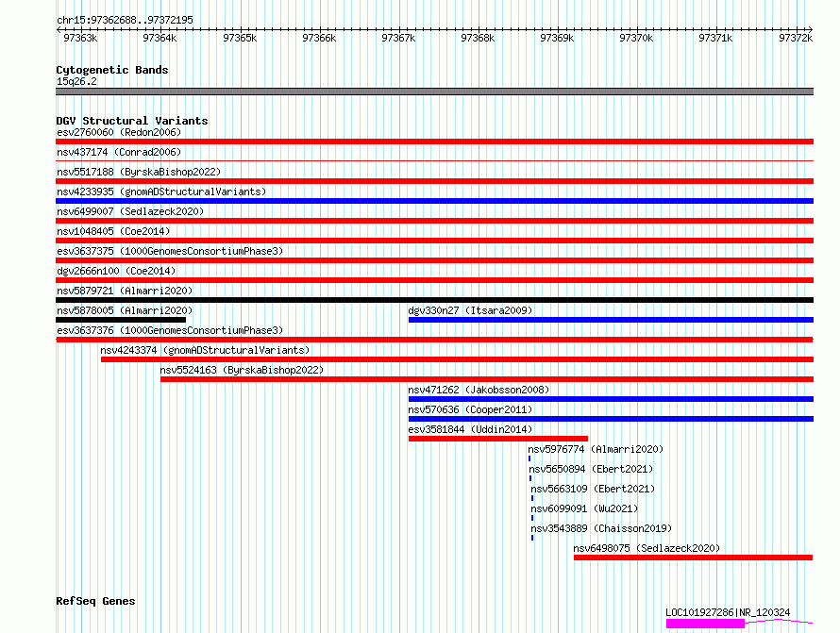Viewport: 840px width, 633px height.
Task: Select the magenta LOC101927286 exon block
Action: [x=706, y=624]
